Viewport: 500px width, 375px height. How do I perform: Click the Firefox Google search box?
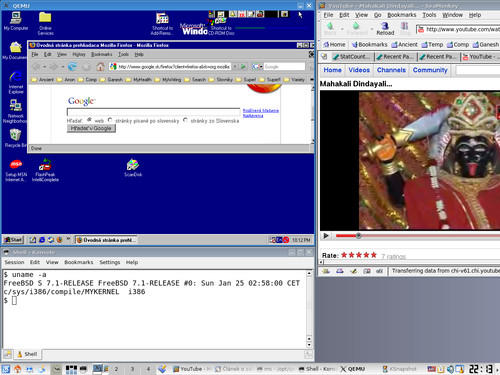tap(284, 67)
